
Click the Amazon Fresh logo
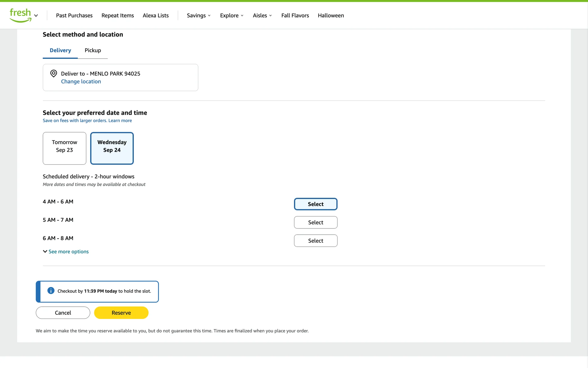20,15
